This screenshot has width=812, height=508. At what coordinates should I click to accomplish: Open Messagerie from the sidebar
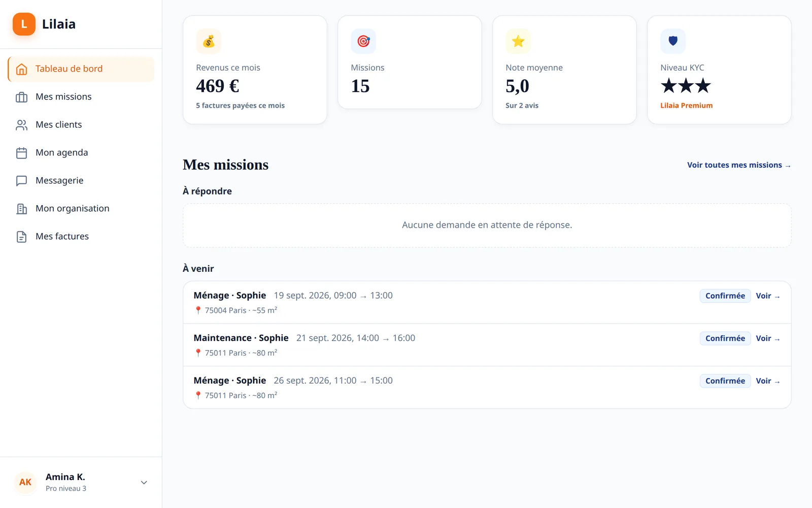81,181
